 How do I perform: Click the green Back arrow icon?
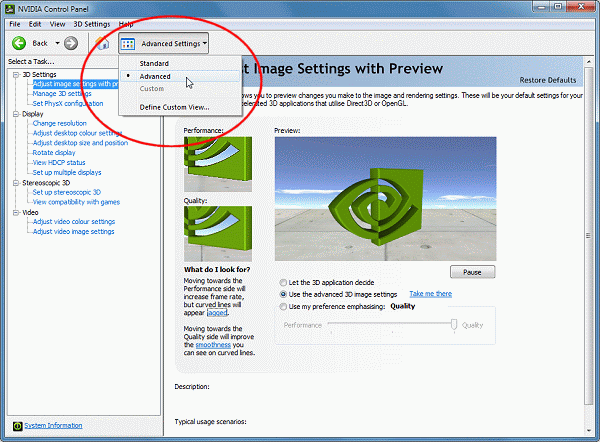tap(19, 43)
